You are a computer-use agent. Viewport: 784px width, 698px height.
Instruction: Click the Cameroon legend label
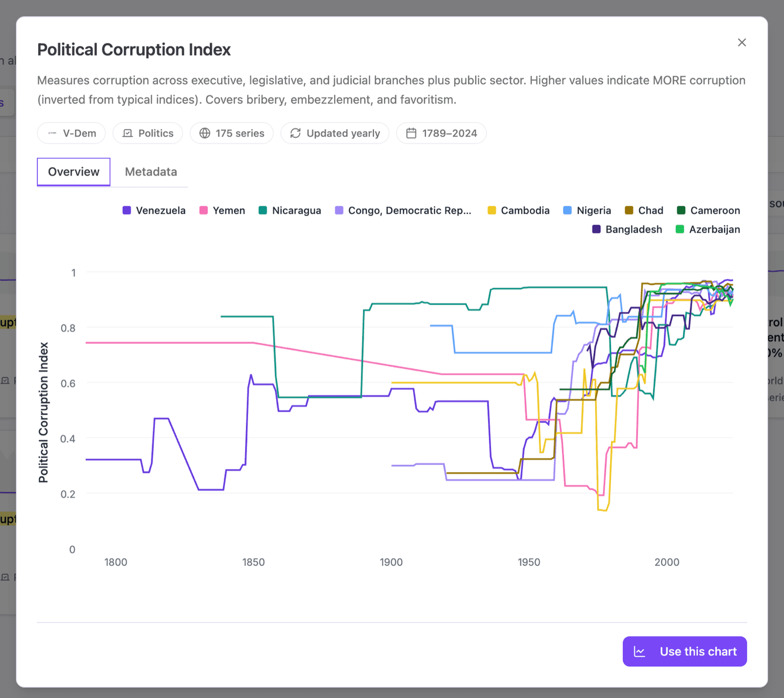[715, 210]
